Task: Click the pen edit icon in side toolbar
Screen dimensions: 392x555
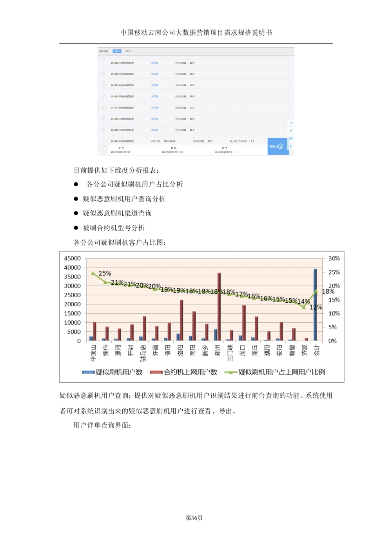Action: [x=291, y=131]
